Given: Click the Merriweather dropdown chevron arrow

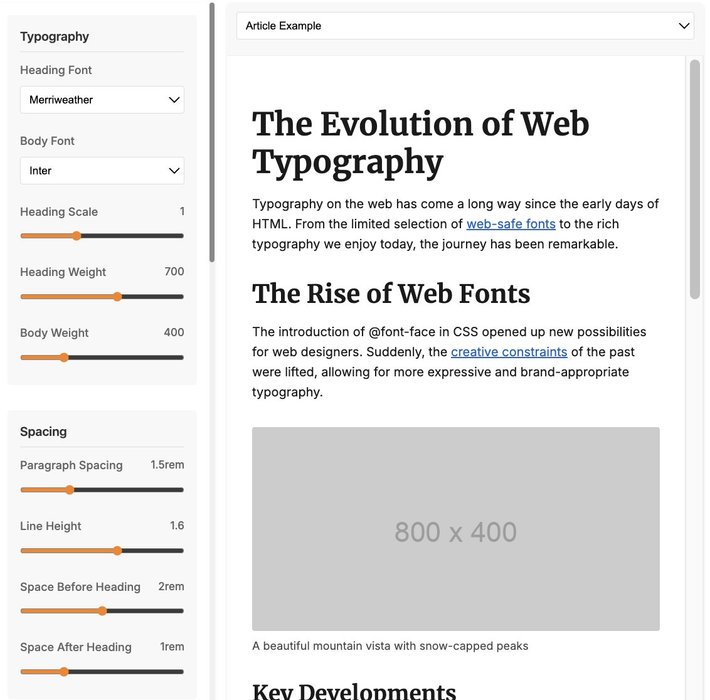Looking at the screenshot, I should tap(174, 100).
